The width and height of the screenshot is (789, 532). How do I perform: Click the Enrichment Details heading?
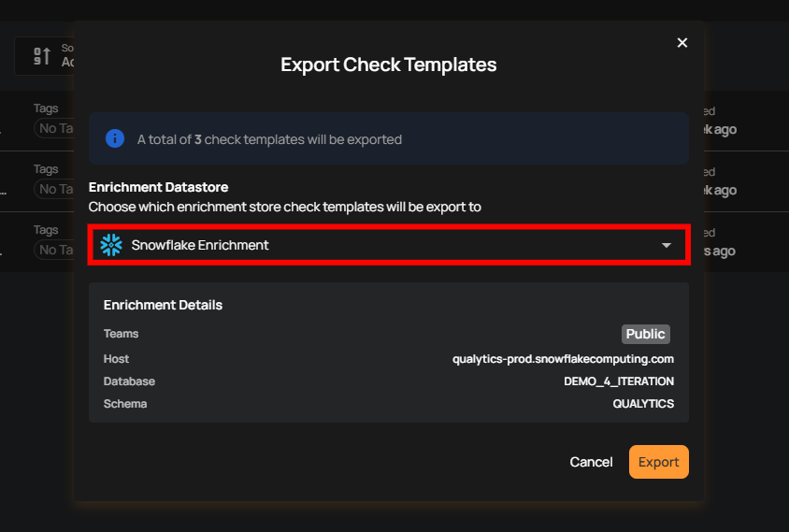point(163,305)
